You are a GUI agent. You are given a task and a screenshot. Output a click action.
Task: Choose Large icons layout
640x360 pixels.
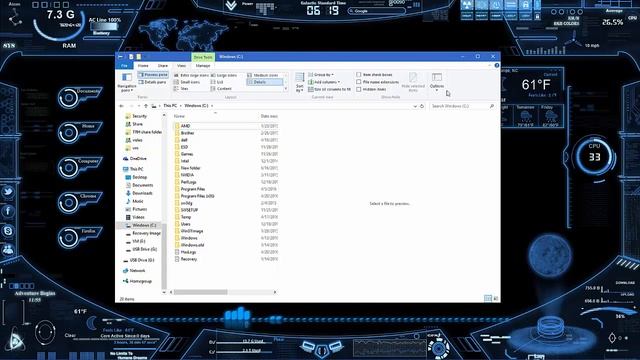pos(224,75)
